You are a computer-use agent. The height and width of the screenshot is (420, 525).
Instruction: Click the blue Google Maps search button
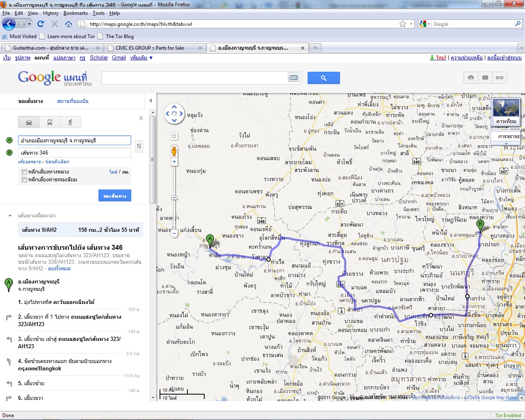324,78
